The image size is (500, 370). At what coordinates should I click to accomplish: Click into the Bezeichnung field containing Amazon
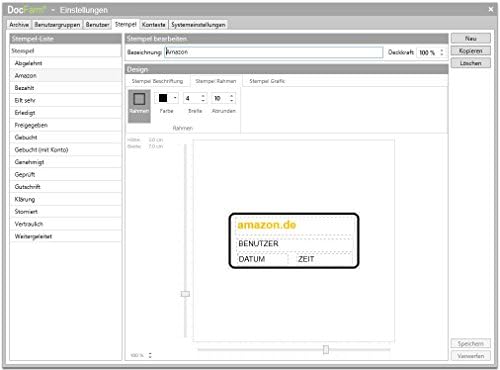pyautogui.click(x=274, y=52)
